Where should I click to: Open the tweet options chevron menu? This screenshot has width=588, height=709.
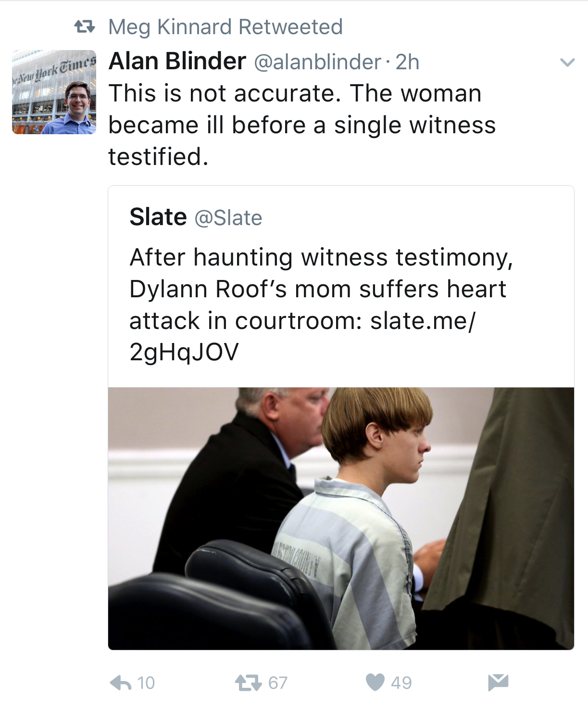click(567, 63)
